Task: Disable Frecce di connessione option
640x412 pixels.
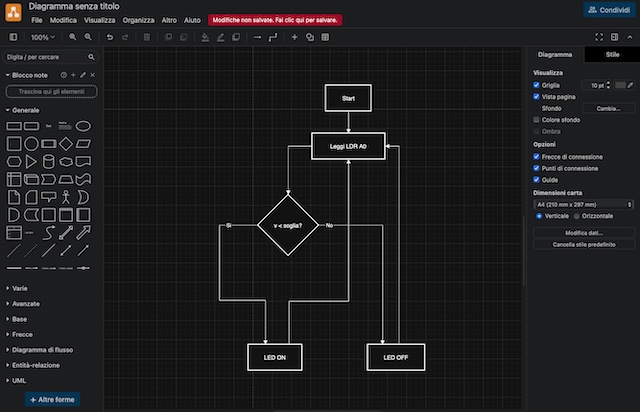Action: [537, 157]
